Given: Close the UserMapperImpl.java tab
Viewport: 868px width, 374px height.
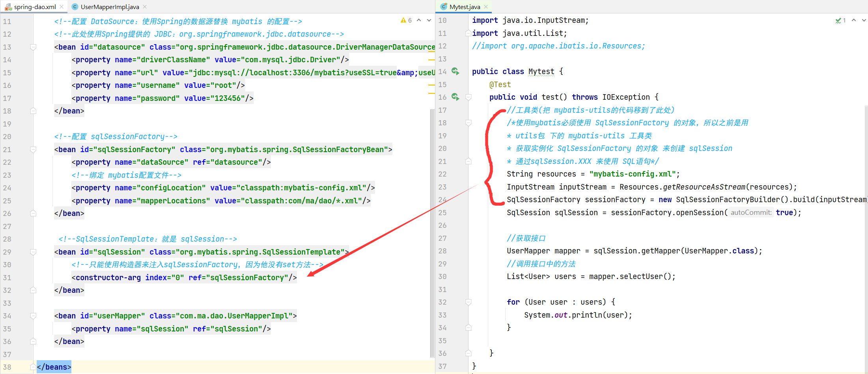Looking at the screenshot, I should (145, 7).
